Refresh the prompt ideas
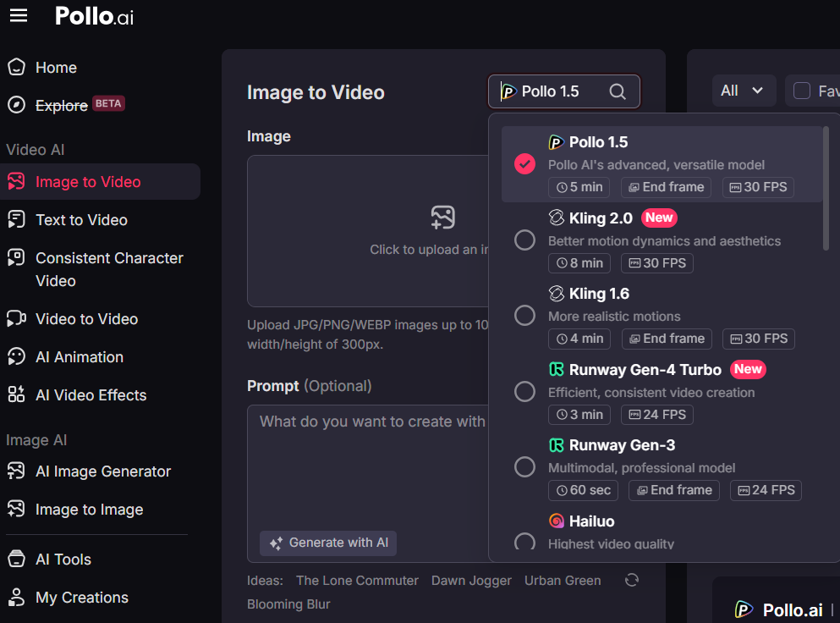Screen dimensions: 840x623 (632, 580)
